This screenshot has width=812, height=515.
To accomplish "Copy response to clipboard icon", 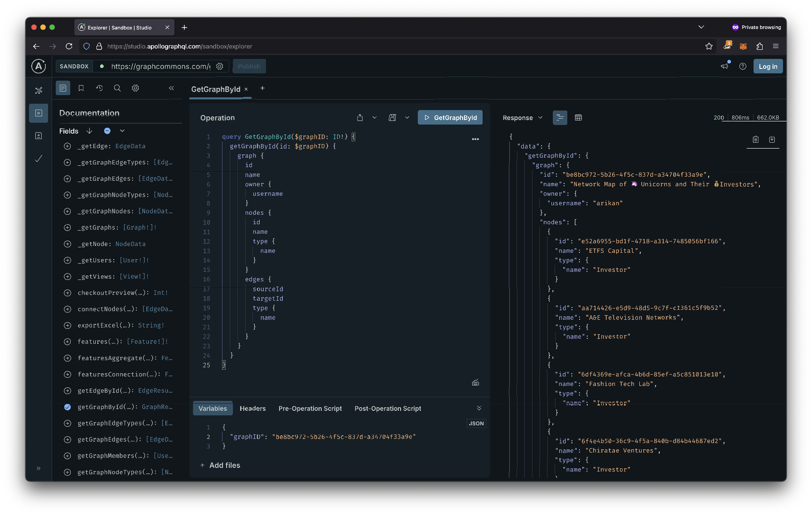I will [755, 140].
